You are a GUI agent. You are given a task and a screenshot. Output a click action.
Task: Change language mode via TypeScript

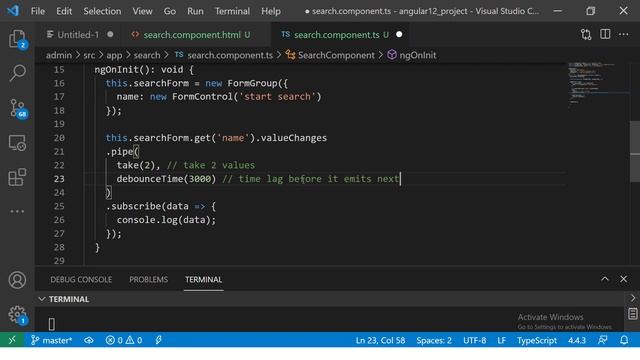[x=537, y=340]
